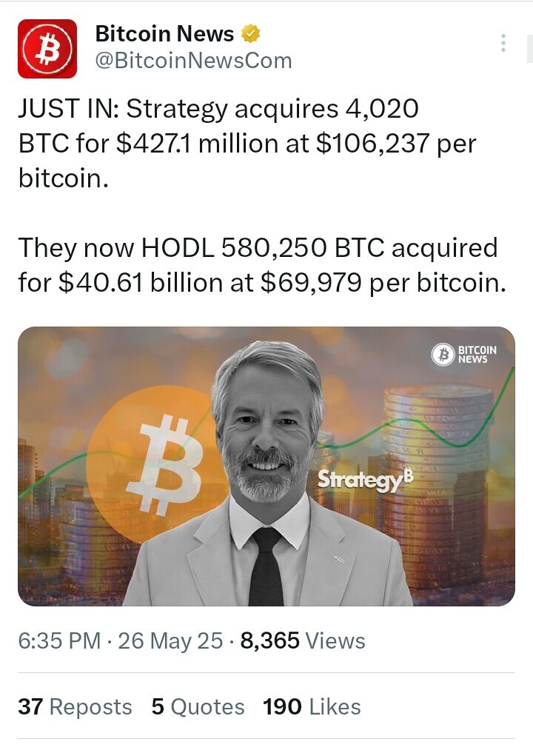
Task: Click the Bitcoin News watermark in image corner
Action: pos(463,355)
